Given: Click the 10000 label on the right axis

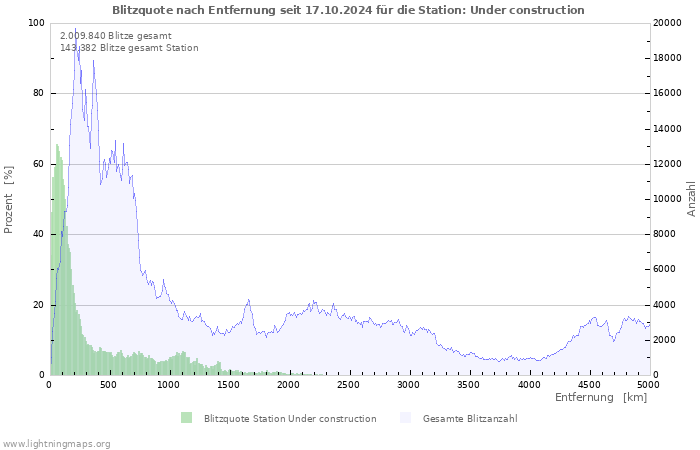Looking at the screenshot, I should pos(668,199).
